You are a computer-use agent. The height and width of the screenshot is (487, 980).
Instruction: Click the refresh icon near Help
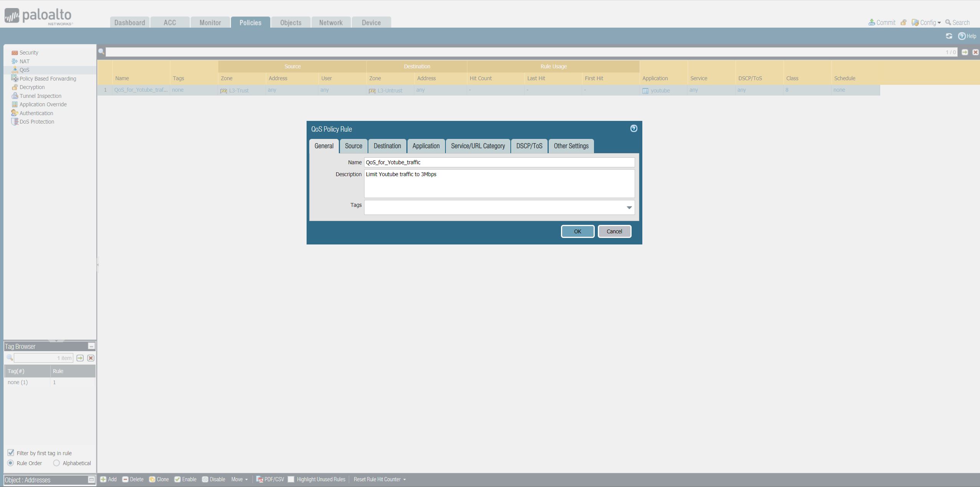tap(949, 36)
